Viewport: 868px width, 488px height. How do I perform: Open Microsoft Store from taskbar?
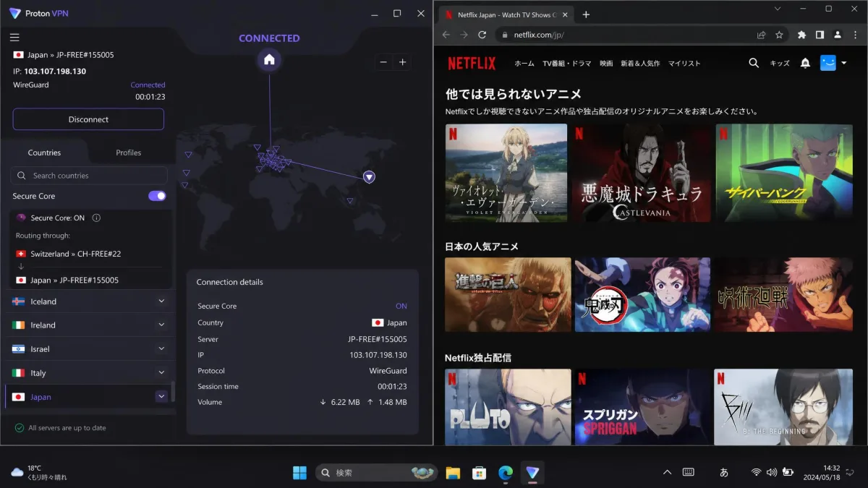(479, 473)
